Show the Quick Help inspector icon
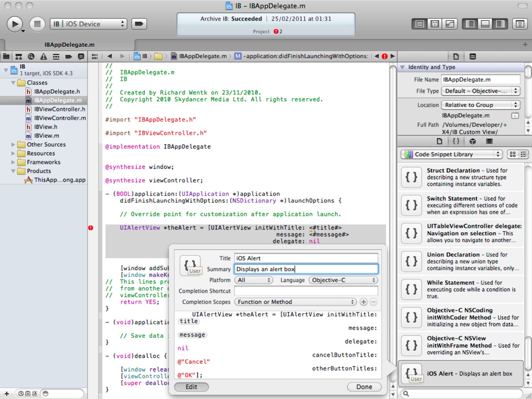This screenshot has width=532, height=399. 473,56
